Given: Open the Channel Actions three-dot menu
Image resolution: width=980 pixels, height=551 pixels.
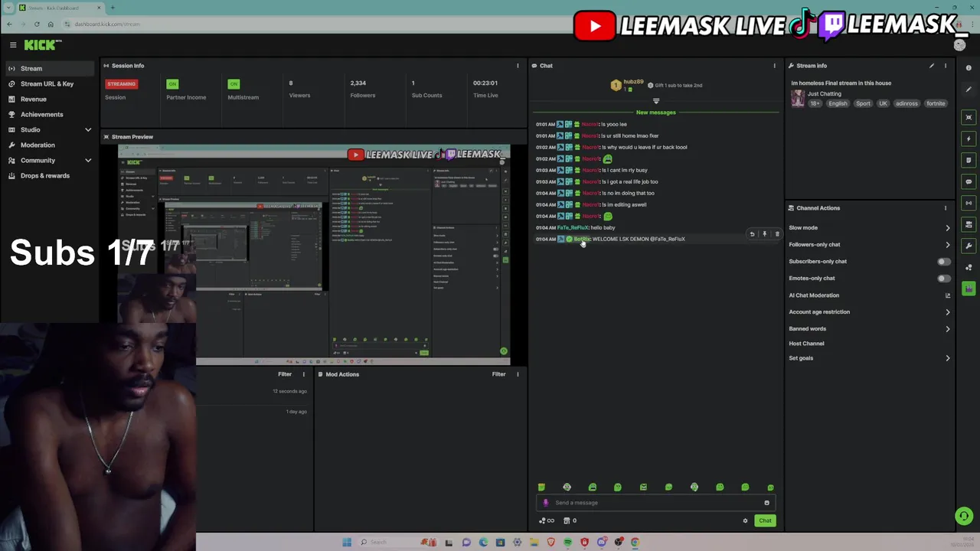Looking at the screenshot, I should pos(946,208).
